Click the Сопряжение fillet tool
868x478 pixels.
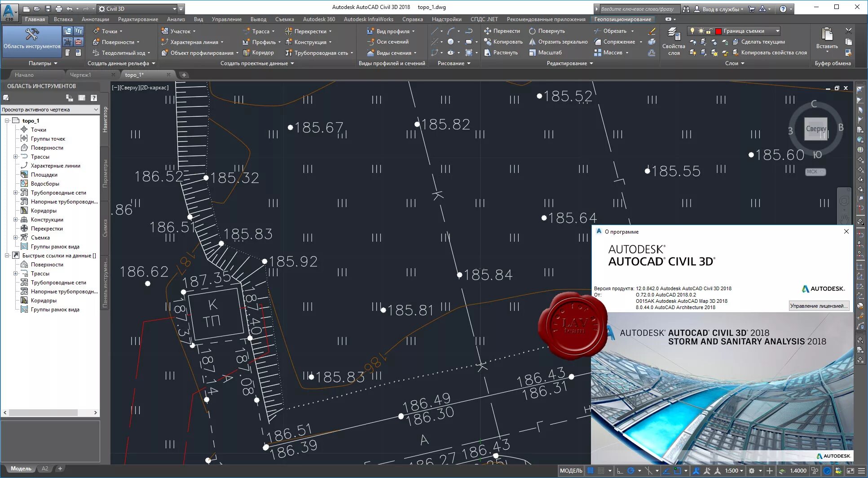615,42
